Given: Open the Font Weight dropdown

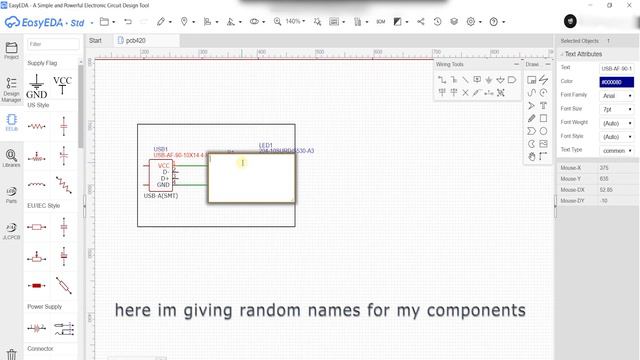Looking at the screenshot, I should click(617, 123).
